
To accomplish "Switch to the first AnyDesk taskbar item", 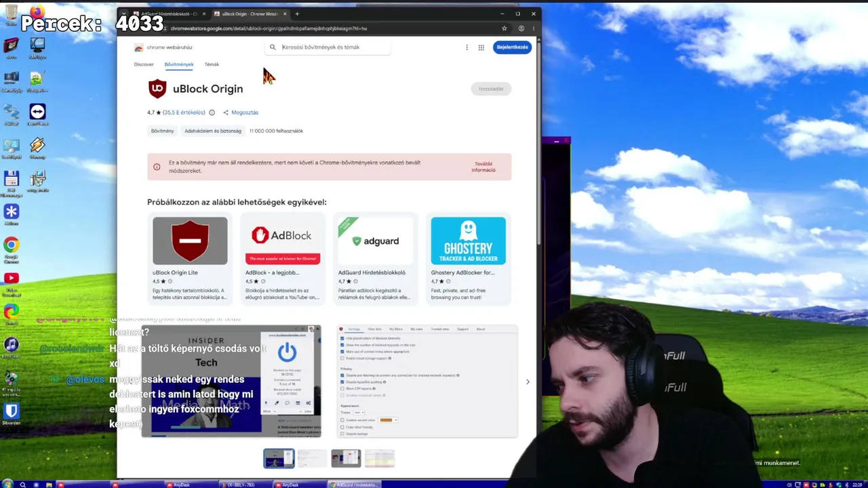I will pyautogui.click(x=192, y=485).
